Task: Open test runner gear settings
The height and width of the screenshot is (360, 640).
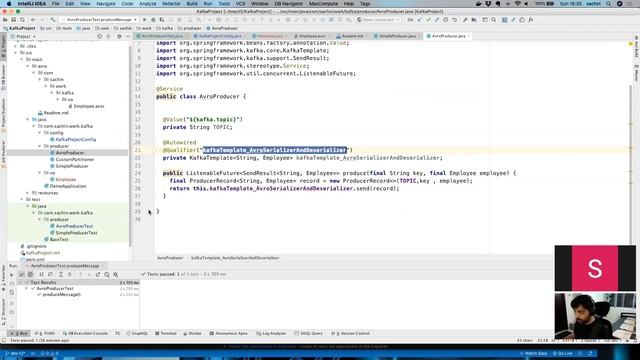Action: coord(116,275)
